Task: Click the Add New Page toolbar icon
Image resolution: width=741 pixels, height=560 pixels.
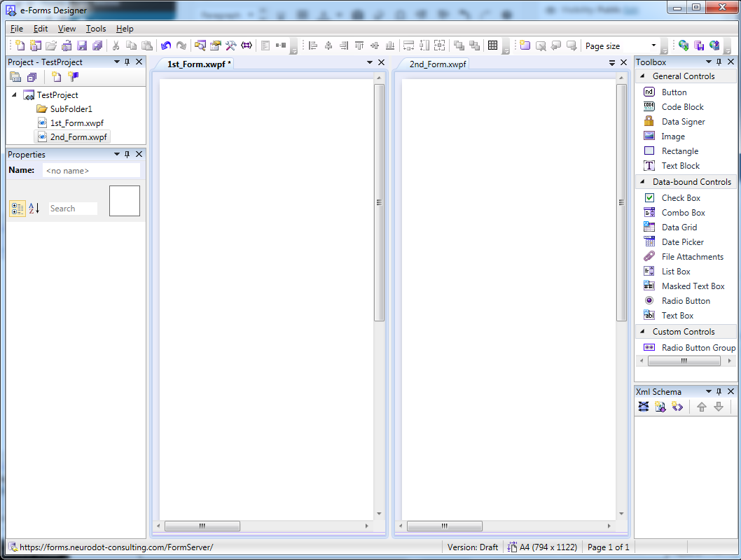Action: 525,45
